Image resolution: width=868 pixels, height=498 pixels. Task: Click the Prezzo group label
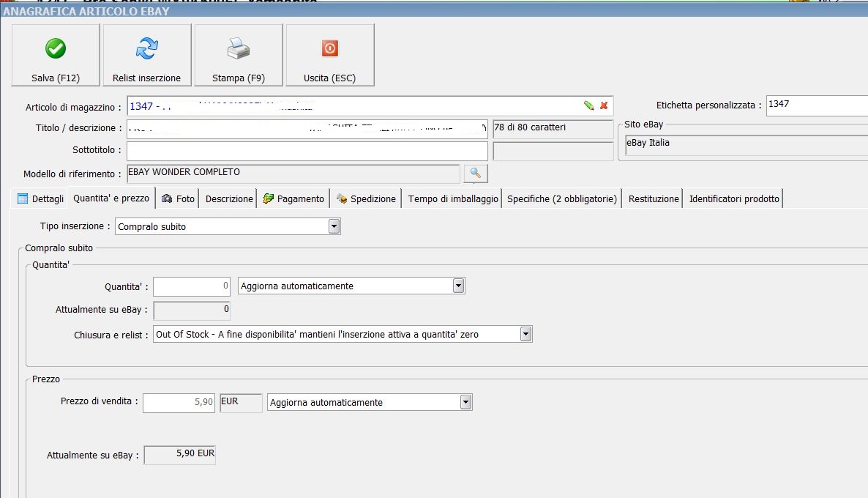coord(46,379)
